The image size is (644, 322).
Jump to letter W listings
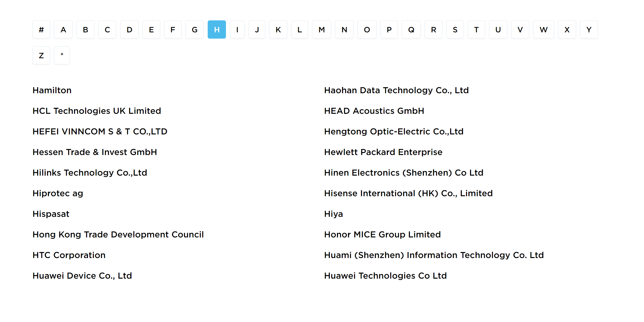pos(544,30)
